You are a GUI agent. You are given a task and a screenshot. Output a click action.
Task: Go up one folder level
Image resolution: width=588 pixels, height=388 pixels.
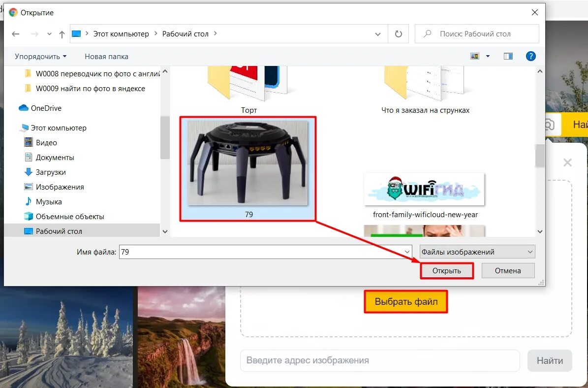click(x=62, y=34)
